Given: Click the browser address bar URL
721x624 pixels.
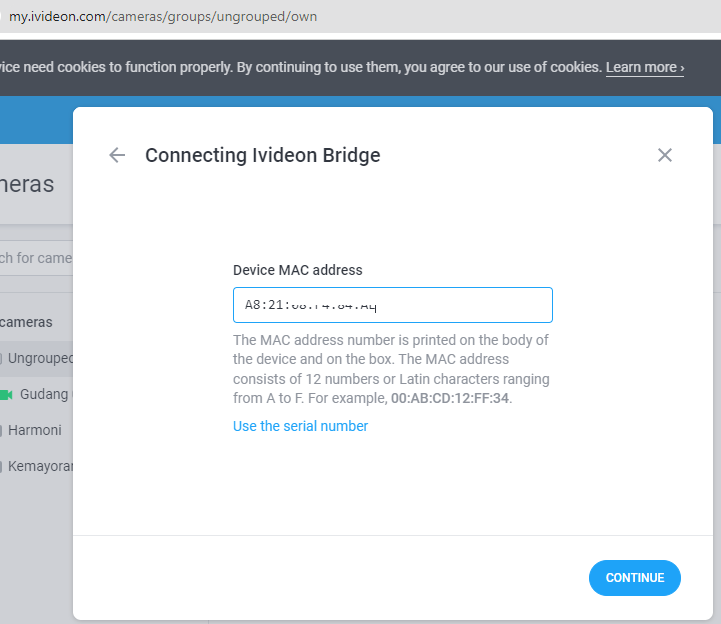Looking at the screenshot, I should (x=163, y=17).
